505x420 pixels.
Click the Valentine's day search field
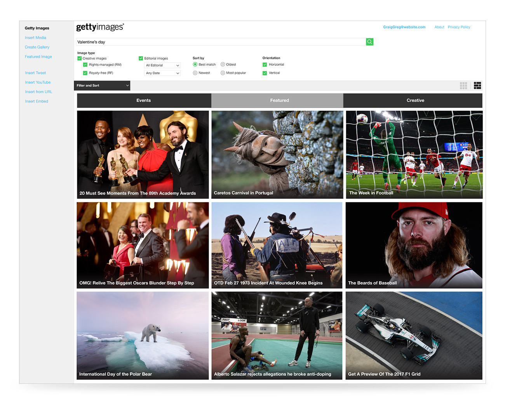[x=220, y=42]
